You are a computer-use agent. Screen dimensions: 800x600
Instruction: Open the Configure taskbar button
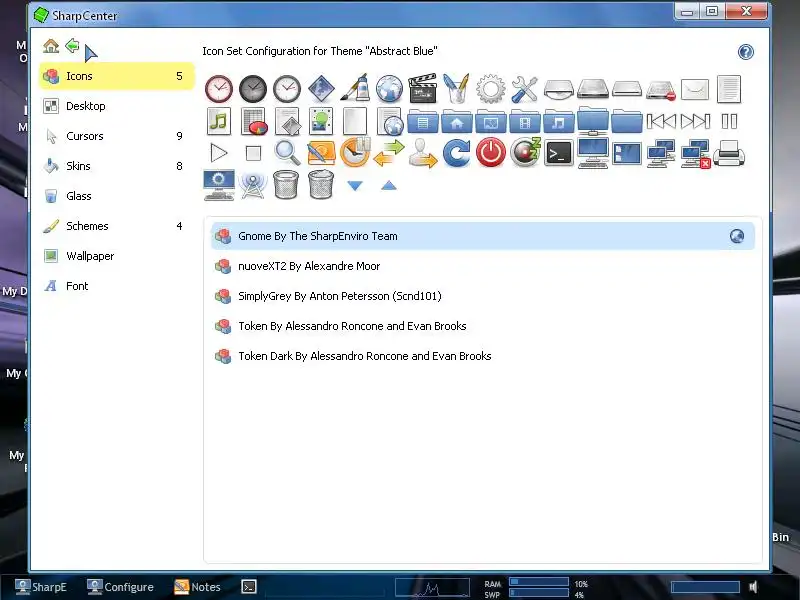tap(120, 587)
